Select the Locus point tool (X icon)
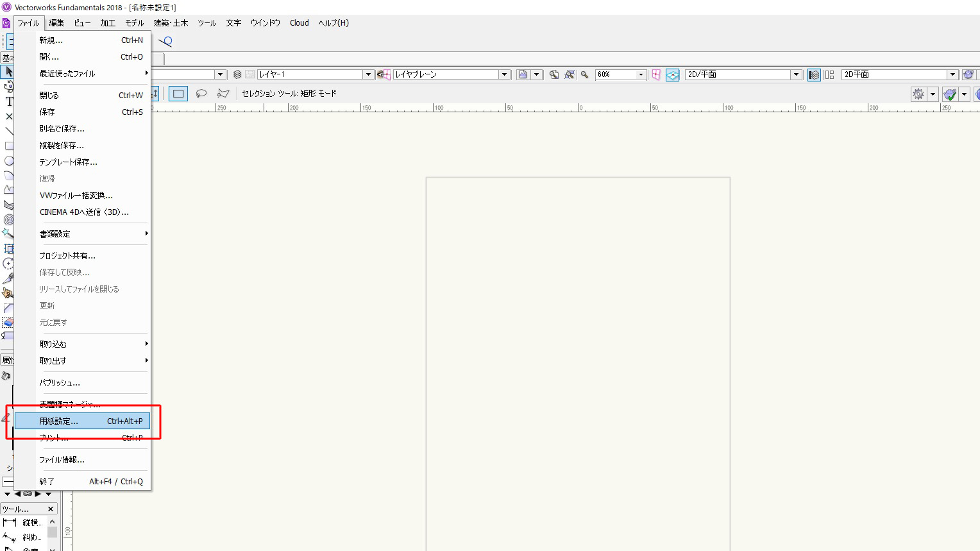Screen dimensions: 980x551 coord(9,116)
